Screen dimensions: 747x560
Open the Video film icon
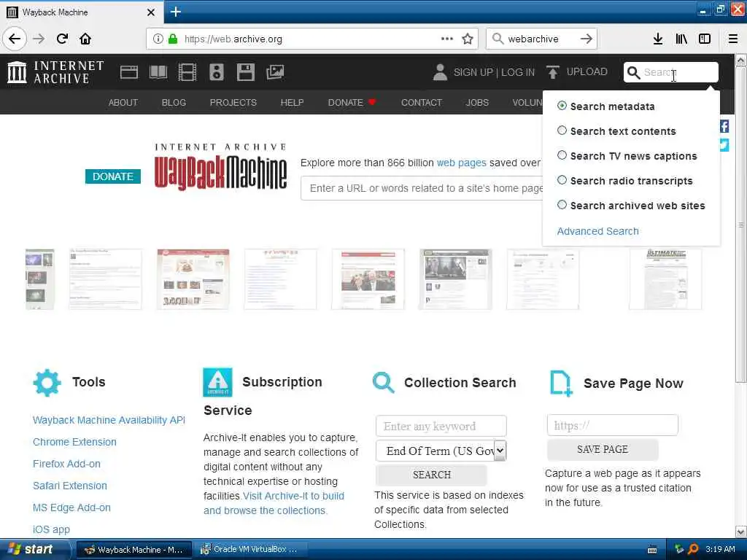187,72
